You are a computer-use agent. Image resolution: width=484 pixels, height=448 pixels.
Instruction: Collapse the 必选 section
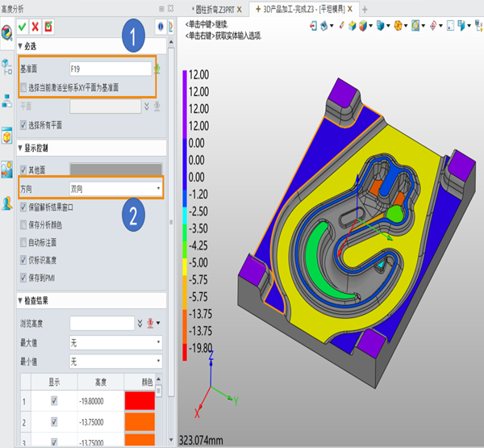click(x=20, y=46)
